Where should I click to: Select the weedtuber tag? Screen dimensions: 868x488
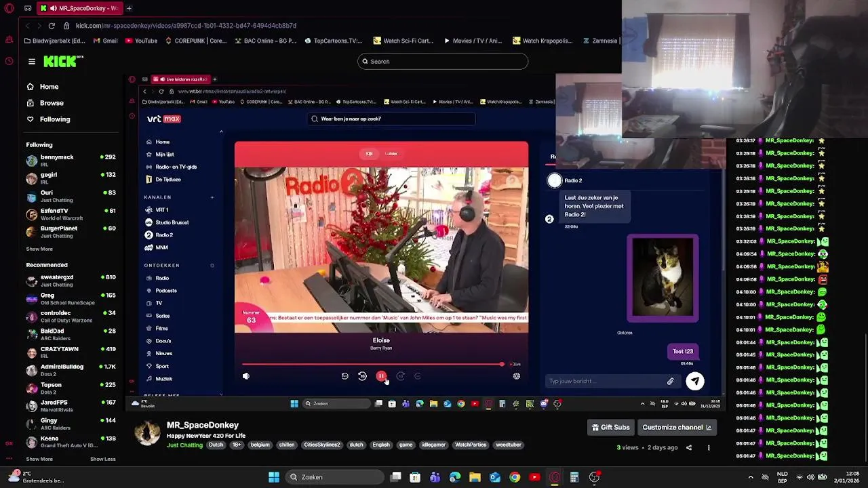(x=509, y=445)
